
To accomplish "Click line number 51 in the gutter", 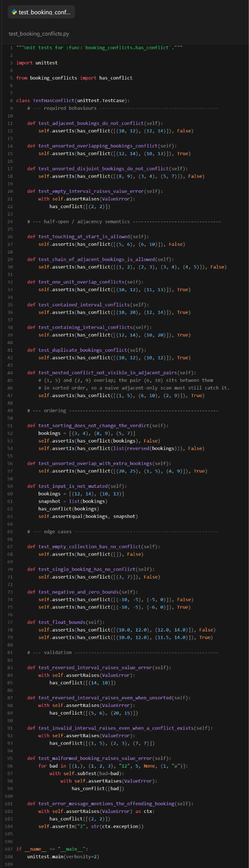I will (x=10, y=426).
